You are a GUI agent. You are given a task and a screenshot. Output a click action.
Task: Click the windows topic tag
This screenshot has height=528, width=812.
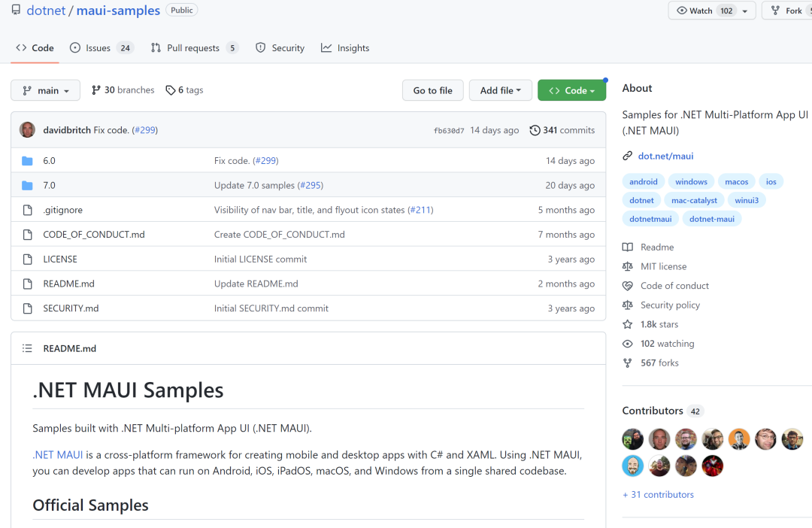coord(691,182)
